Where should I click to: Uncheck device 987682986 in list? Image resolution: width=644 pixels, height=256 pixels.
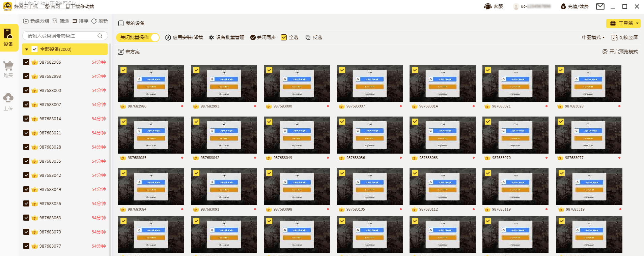coord(26,62)
